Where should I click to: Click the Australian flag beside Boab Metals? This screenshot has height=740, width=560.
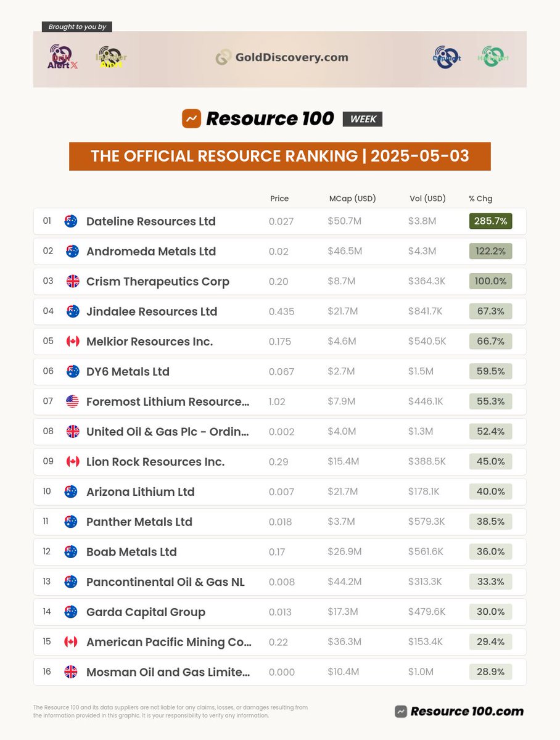coord(71,551)
